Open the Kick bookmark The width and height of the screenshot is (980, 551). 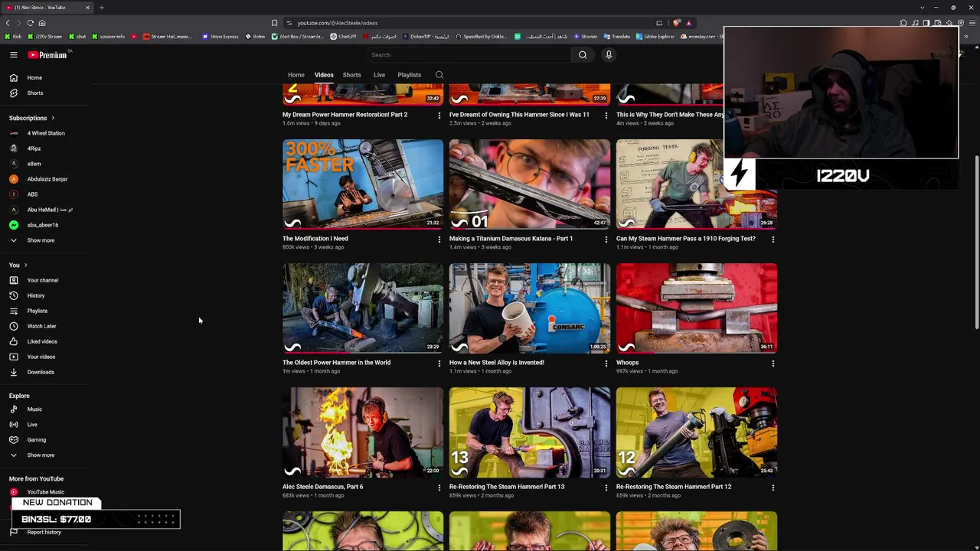click(x=13, y=36)
